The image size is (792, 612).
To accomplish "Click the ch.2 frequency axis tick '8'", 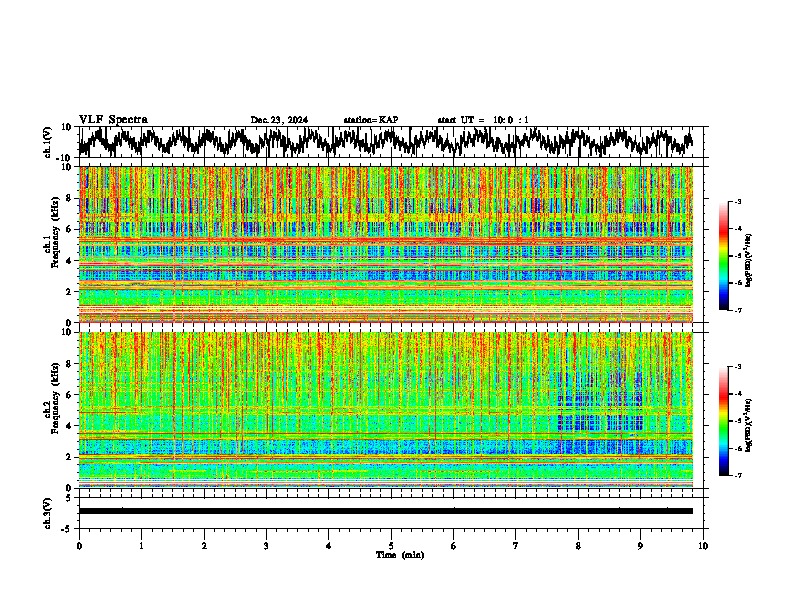I will [70, 364].
